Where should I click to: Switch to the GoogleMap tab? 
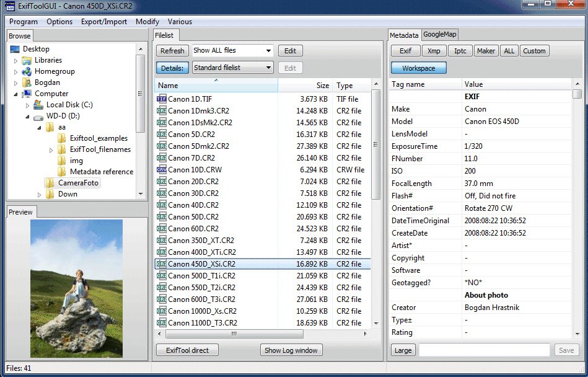(x=440, y=35)
